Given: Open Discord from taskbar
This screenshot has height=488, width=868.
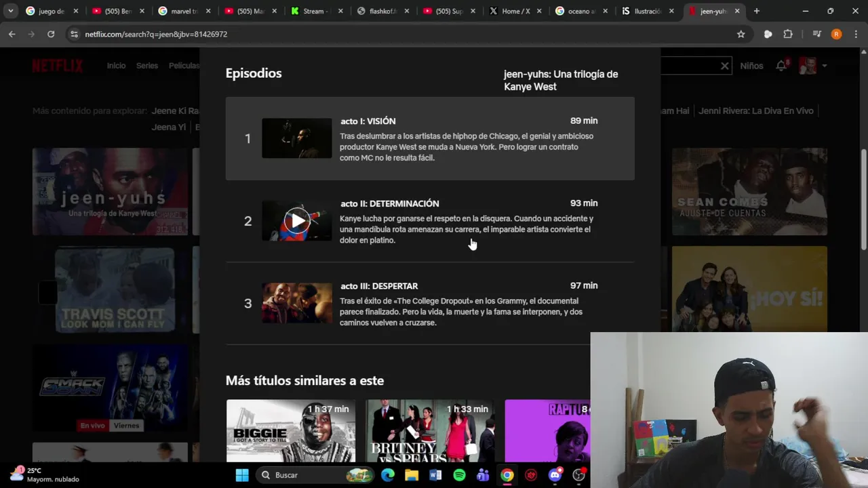Looking at the screenshot, I should point(555,475).
